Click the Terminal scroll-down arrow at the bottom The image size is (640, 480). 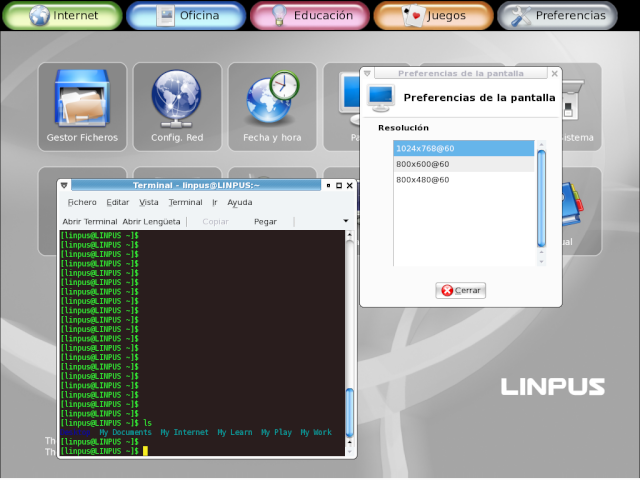point(349,451)
